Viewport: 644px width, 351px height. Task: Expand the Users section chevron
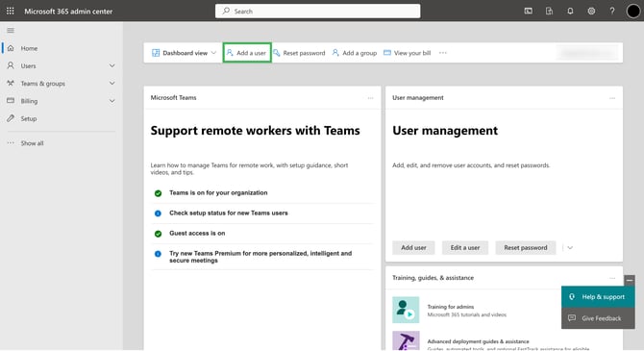coord(112,65)
